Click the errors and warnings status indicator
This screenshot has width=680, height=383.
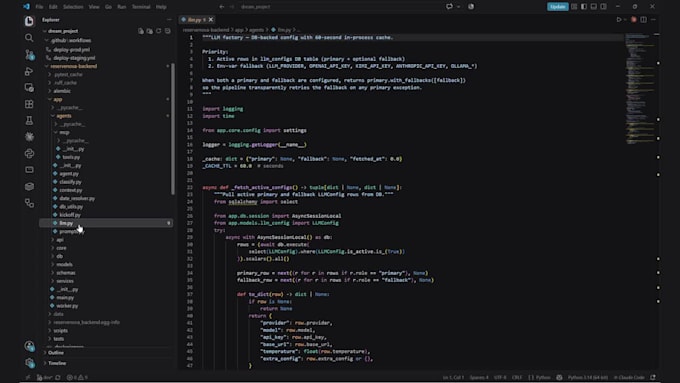(x=77, y=377)
